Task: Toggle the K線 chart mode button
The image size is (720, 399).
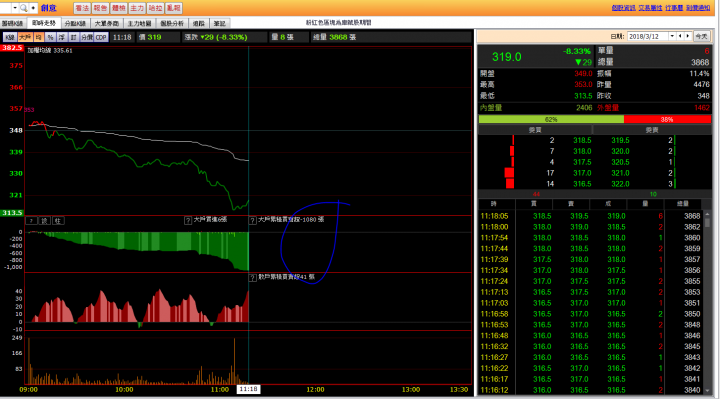Action: coord(10,37)
